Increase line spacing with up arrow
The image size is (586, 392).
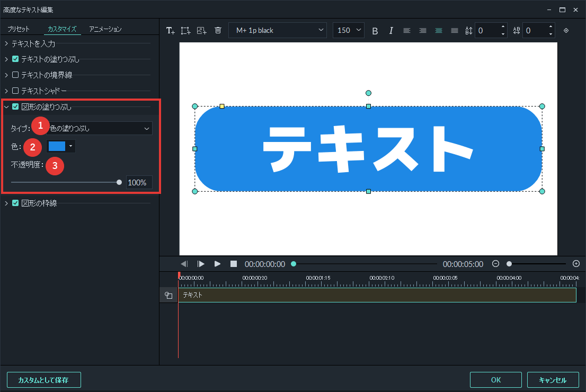(503, 27)
